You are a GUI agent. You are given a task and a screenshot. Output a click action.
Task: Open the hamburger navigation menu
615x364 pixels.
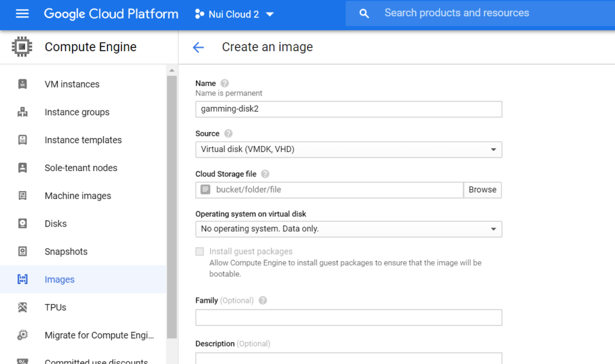(22, 14)
